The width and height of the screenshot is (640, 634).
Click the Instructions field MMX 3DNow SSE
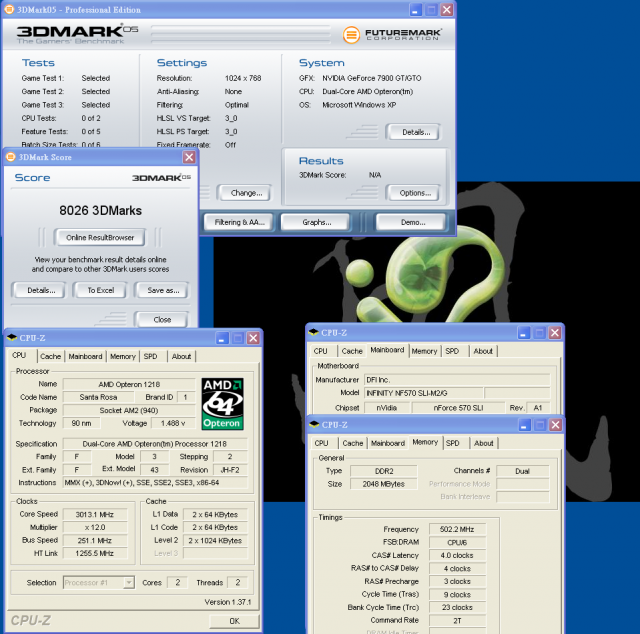click(x=155, y=483)
